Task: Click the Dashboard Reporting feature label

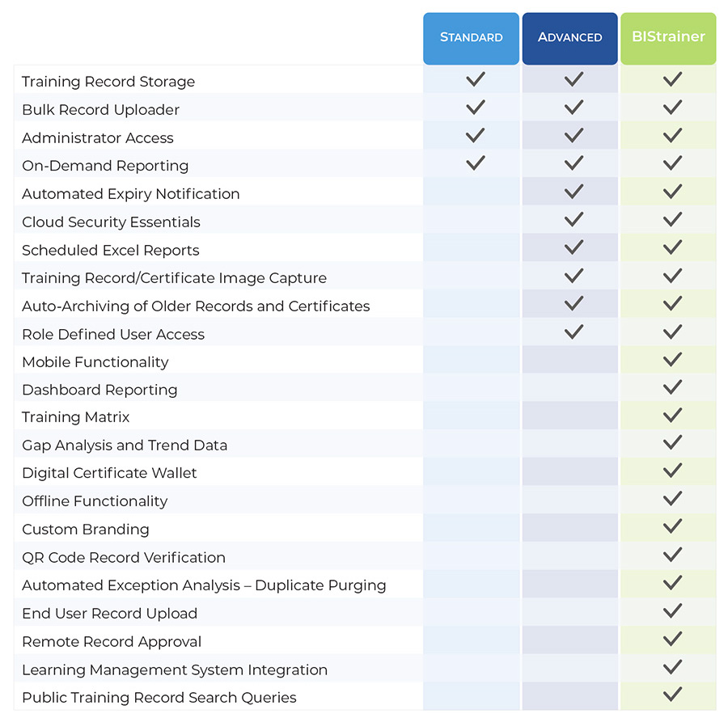Action: tap(99, 390)
